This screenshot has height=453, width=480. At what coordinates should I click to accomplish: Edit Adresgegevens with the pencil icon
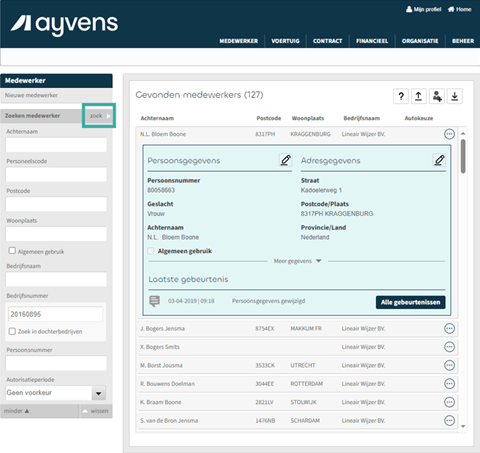click(x=439, y=160)
